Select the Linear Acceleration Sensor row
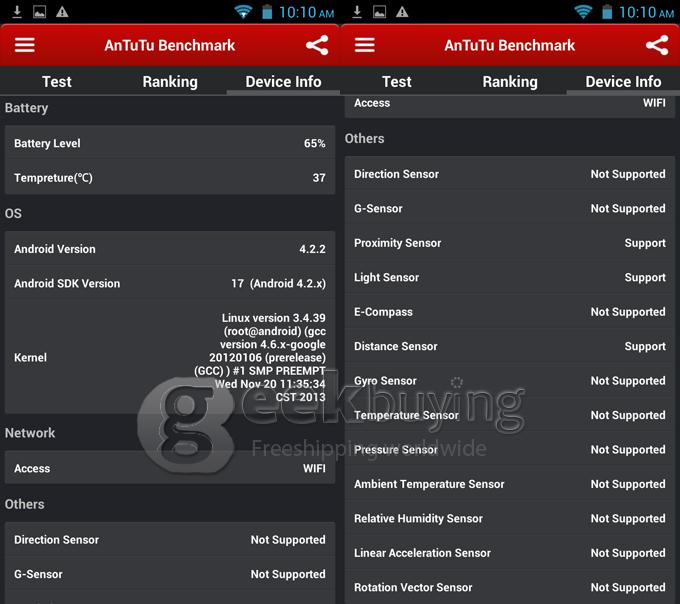The image size is (680, 604). pyautogui.click(x=510, y=553)
